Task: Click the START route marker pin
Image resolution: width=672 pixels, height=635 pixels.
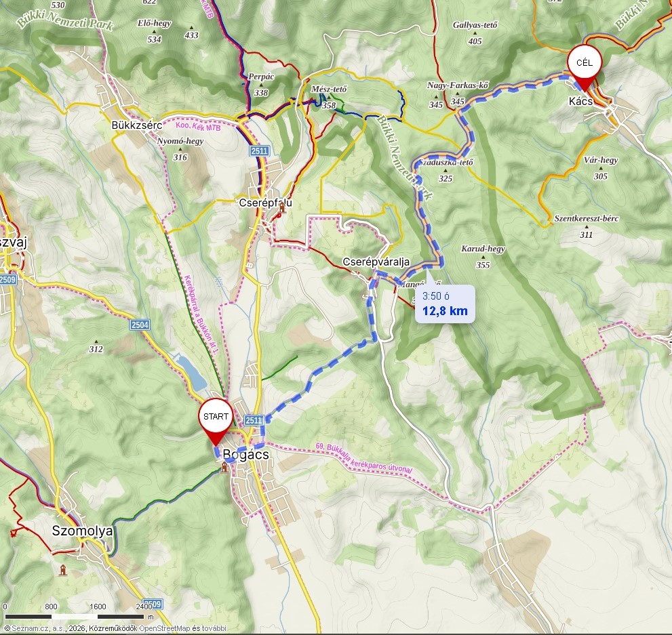Action: 216,421
